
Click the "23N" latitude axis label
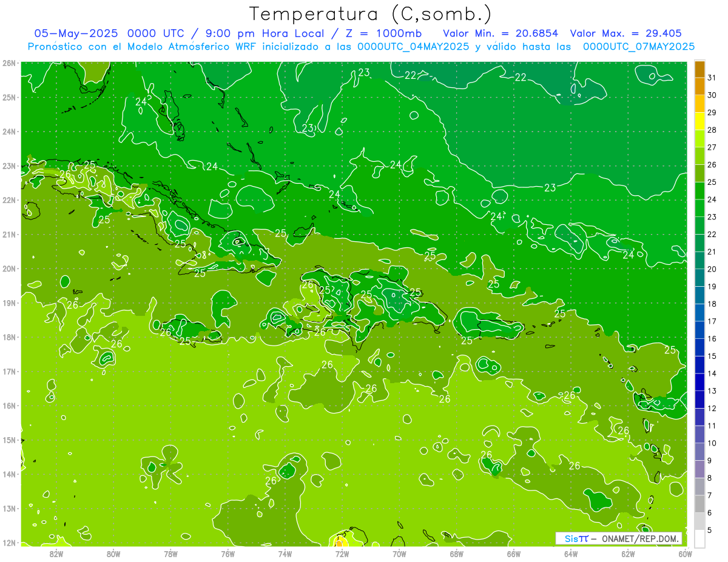click(9, 166)
